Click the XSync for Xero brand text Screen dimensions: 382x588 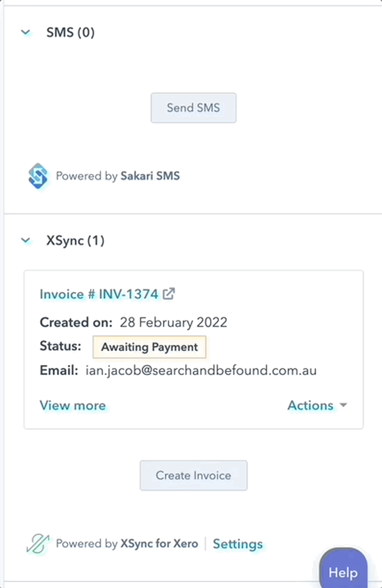coord(159,544)
